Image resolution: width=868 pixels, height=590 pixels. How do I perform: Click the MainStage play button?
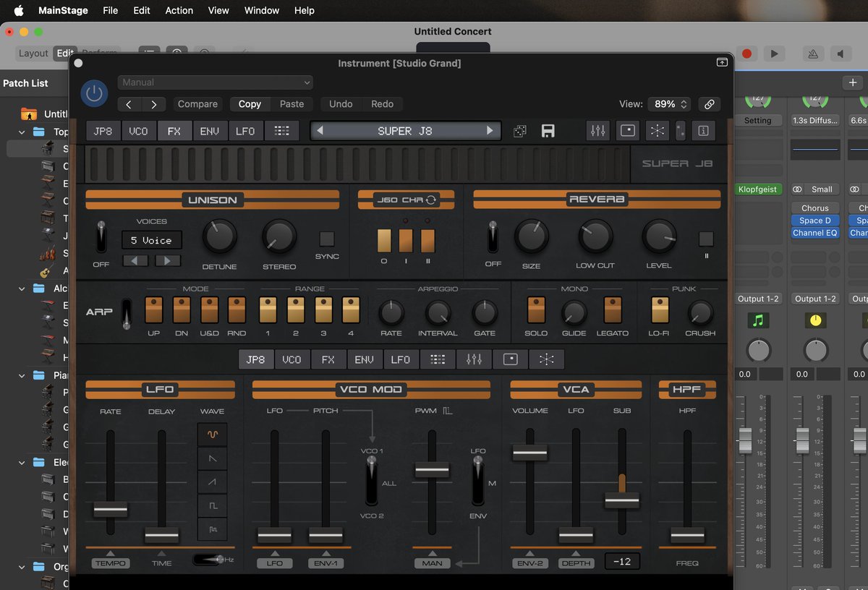tap(775, 54)
